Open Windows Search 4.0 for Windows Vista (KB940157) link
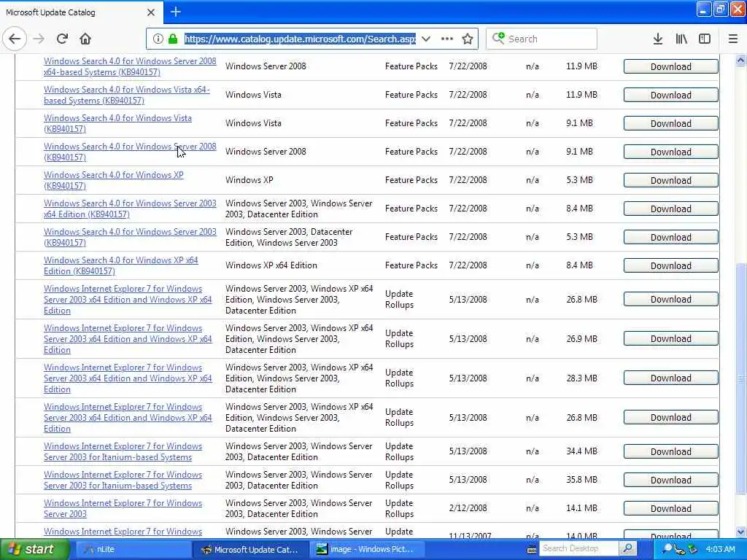 point(117,123)
